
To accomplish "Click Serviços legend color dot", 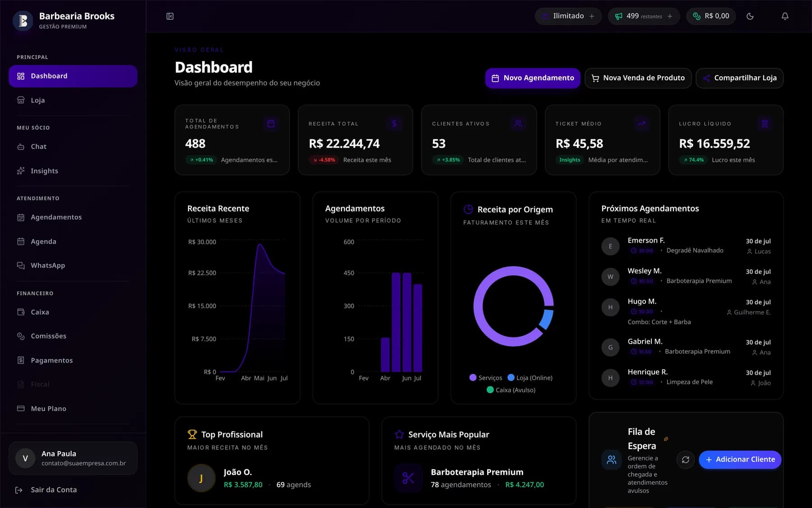I will 473,378.
